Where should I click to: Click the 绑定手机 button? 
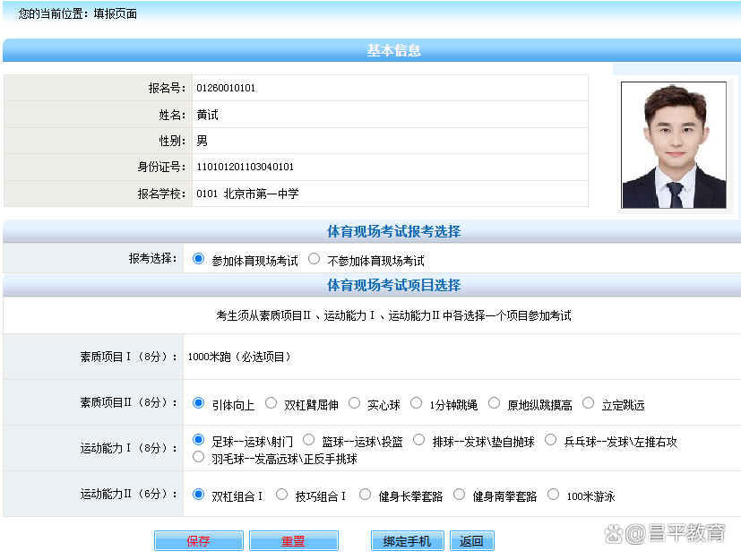pos(407,541)
